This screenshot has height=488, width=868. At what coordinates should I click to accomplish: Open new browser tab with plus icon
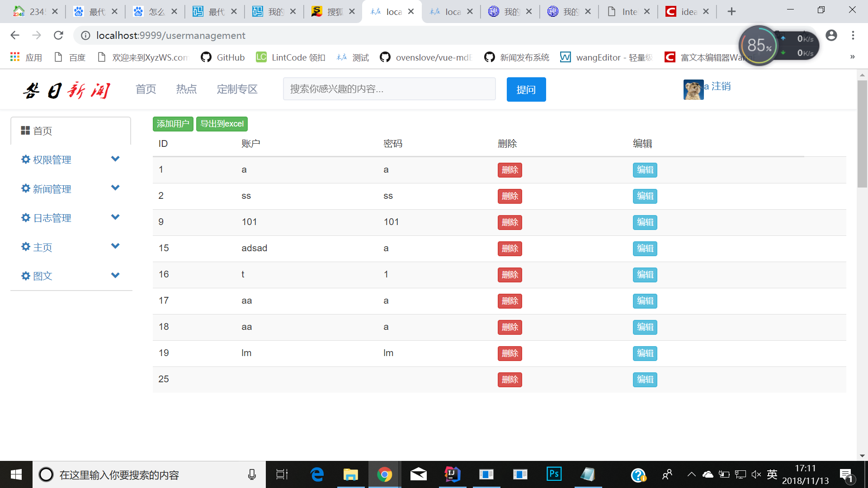tap(731, 12)
